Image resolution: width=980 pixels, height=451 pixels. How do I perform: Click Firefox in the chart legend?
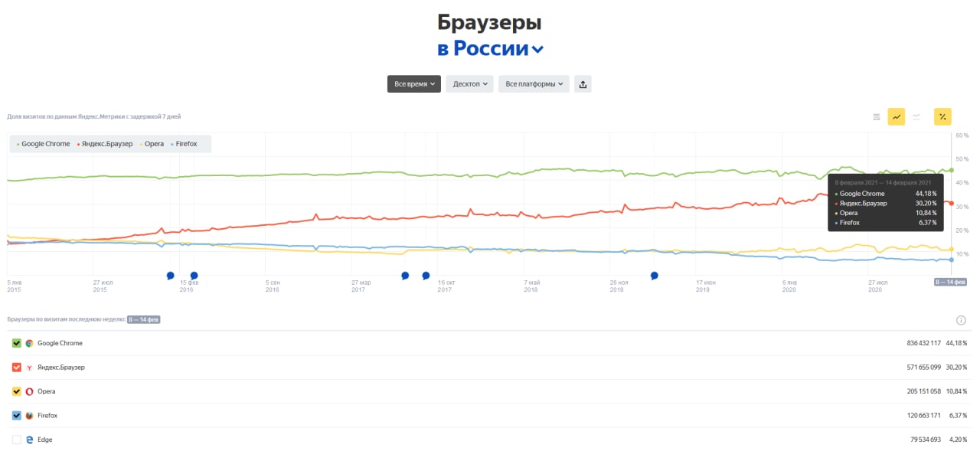click(x=184, y=144)
